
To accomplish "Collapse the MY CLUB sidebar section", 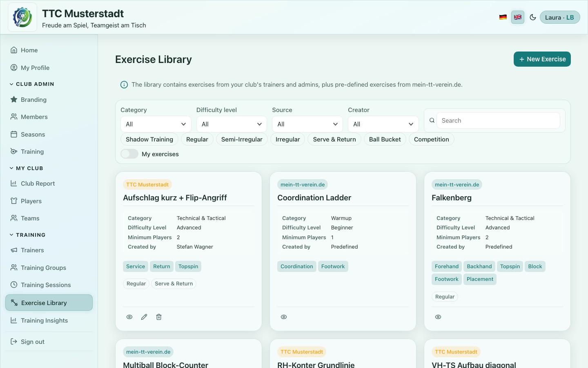I will tap(27, 168).
